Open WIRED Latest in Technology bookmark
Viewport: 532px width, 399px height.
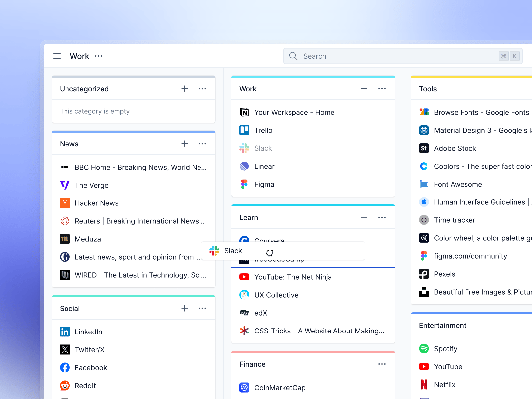(134, 275)
